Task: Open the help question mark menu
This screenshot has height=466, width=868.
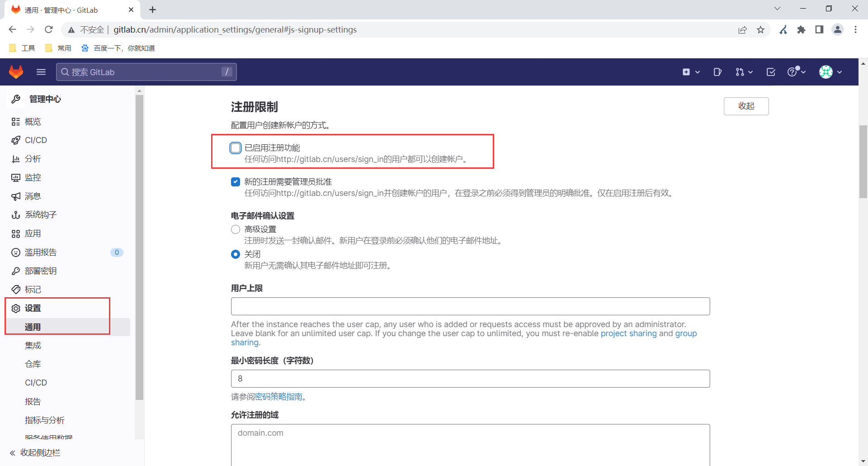Action: point(797,71)
